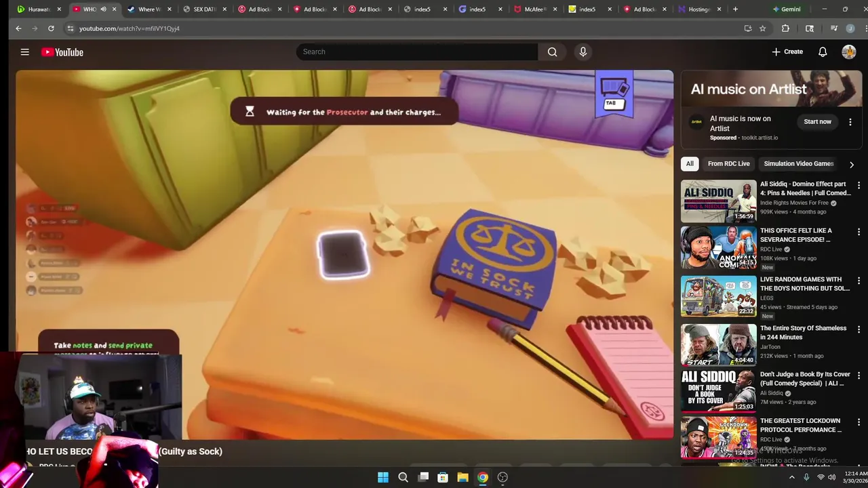Click the toolkit.artlist.io sponsored link
The height and width of the screenshot is (488, 868).
click(759, 138)
